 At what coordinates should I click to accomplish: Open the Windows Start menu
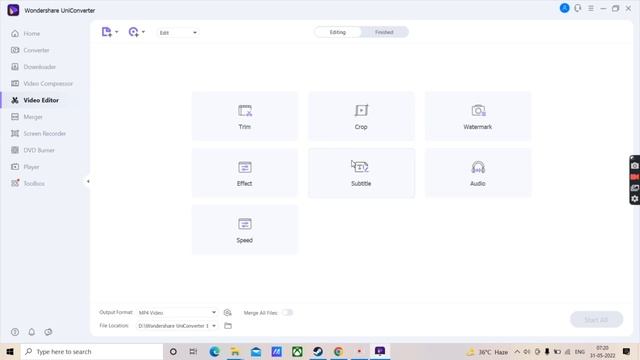click(10, 351)
